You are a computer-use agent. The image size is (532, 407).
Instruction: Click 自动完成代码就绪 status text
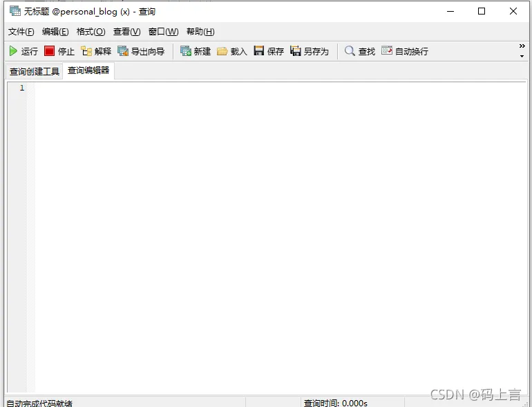tap(39, 403)
